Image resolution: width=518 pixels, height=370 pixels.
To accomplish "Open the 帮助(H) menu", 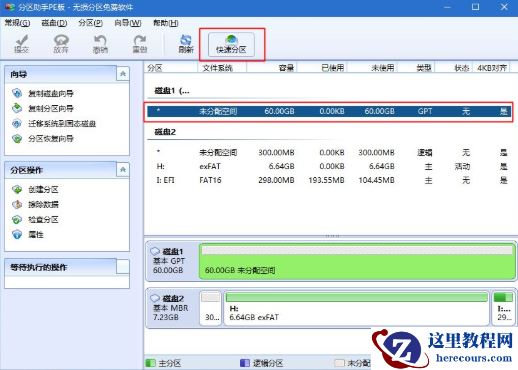I will (165, 23).
